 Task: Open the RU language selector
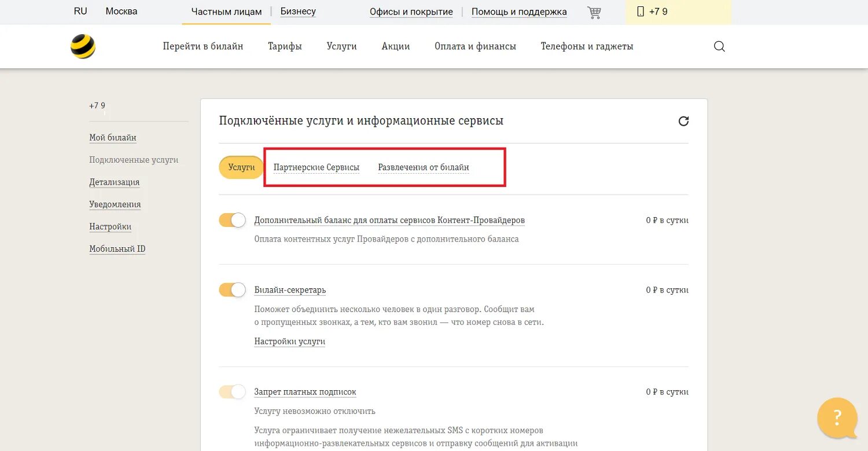click(x=80, y=11)
